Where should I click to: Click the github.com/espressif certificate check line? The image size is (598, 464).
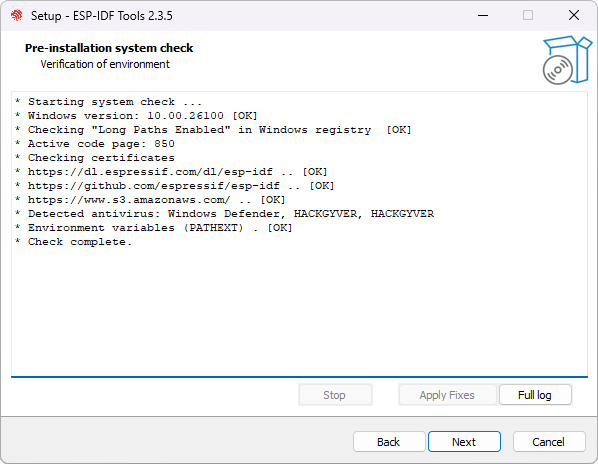coord(175,186)
